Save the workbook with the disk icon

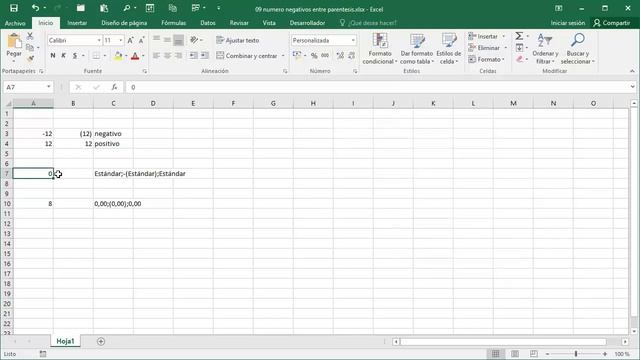(13, 8)
